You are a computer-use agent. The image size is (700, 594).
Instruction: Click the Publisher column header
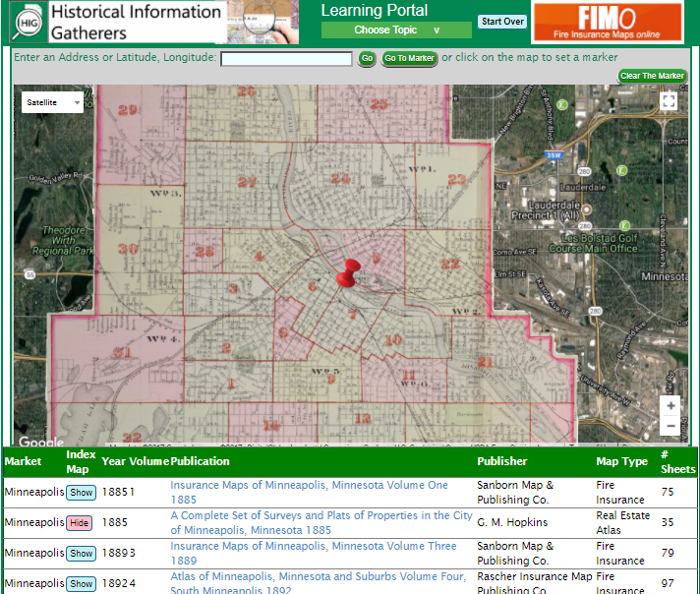(502, 461)
